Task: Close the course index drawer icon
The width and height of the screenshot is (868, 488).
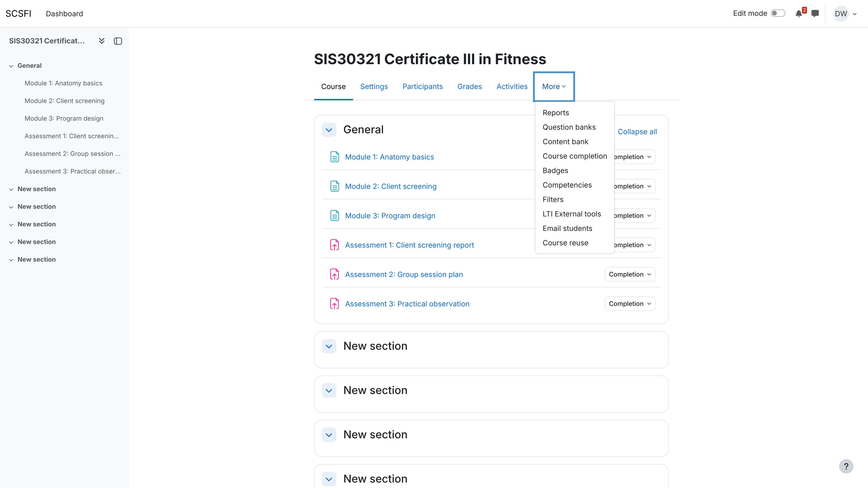Action: point(118,41)
